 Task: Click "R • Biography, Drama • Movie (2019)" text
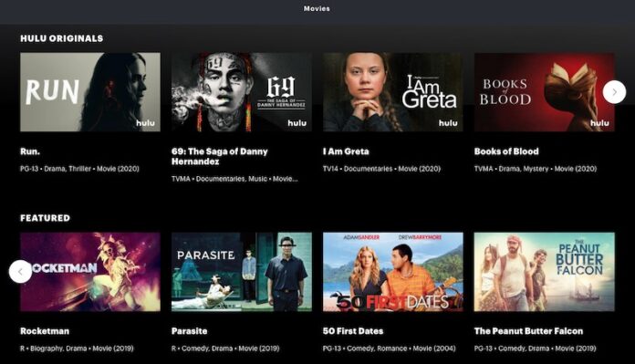coord(77,348)
